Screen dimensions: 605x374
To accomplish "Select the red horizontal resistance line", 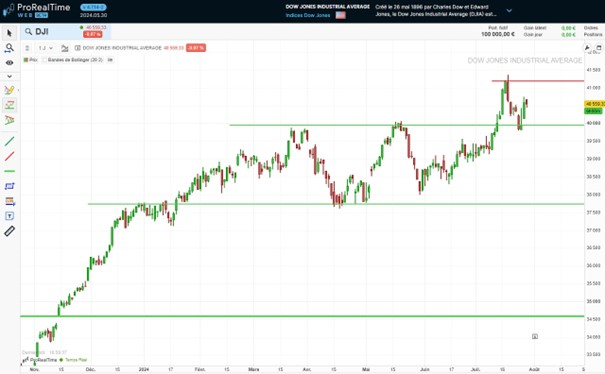I will (537, 81).
